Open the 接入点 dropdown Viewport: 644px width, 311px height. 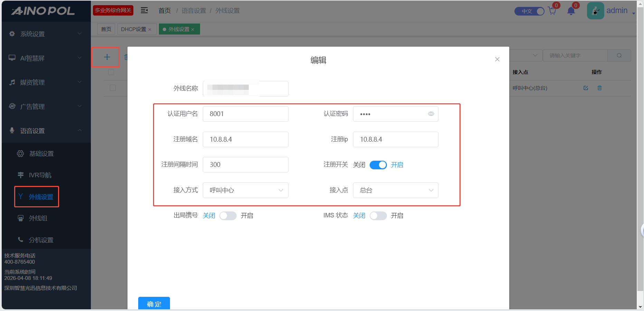396,190
